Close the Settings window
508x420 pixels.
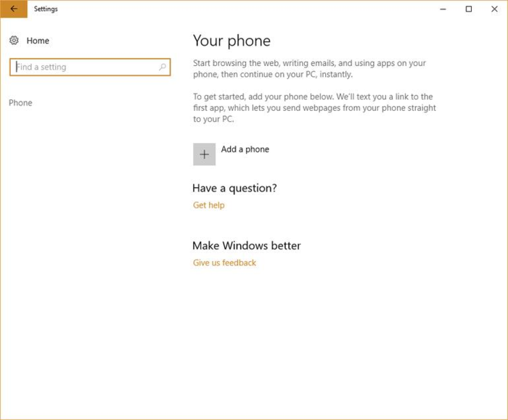point(494,9)
